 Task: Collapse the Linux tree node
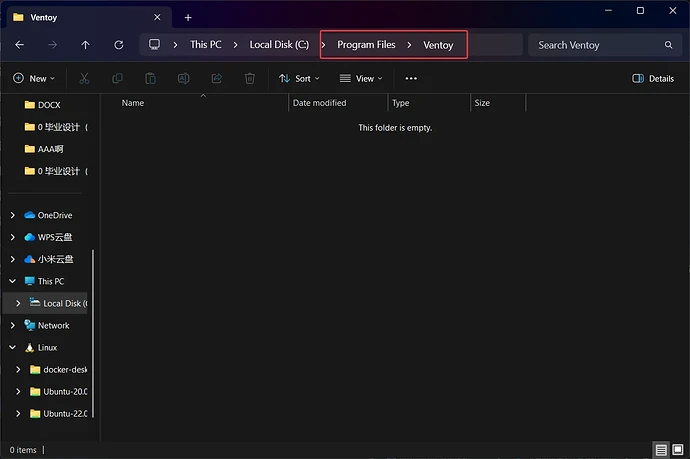click(12, 347)
